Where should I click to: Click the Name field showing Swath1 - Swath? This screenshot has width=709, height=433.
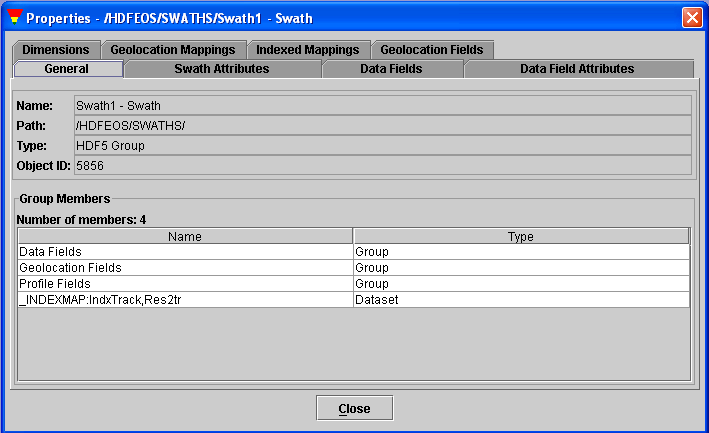[382, 105]
